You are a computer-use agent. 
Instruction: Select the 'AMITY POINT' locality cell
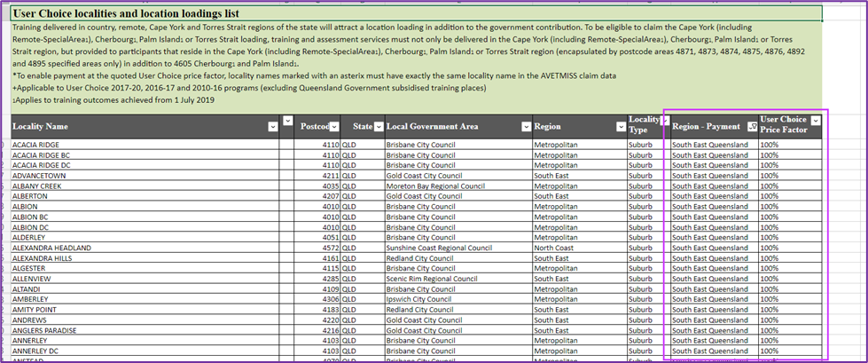pos(145,309)
